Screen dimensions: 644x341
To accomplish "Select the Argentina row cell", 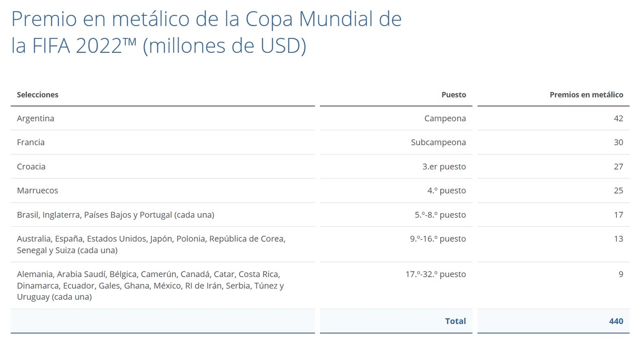I will coord(36,119).
